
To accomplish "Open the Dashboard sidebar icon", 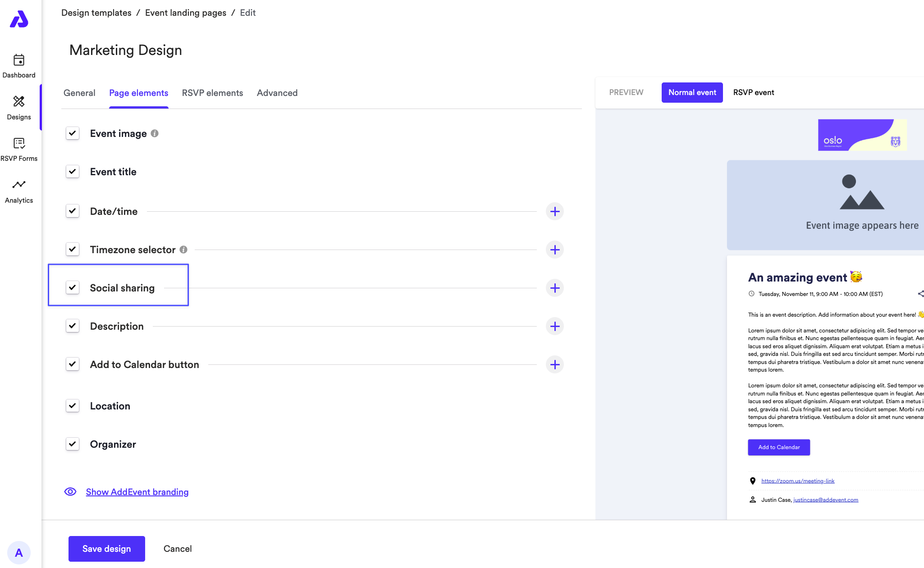I will pos(19,66).
